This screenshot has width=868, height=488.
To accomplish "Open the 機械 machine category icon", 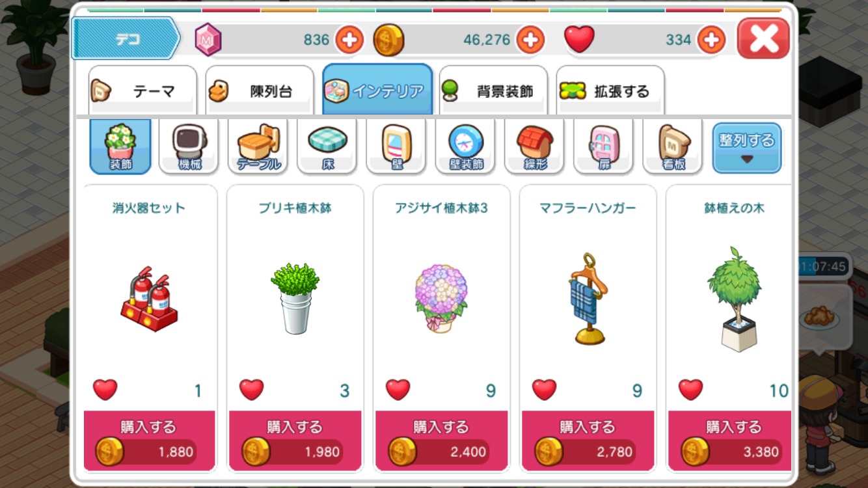I will 189,146.
